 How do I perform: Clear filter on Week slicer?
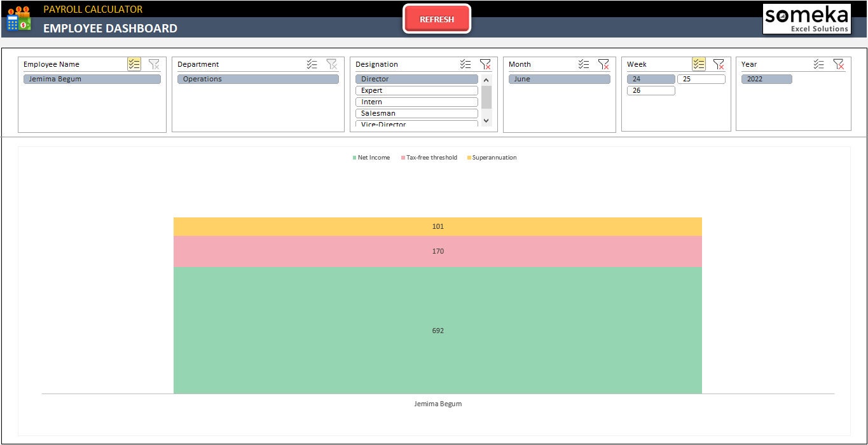pos(719,64)
